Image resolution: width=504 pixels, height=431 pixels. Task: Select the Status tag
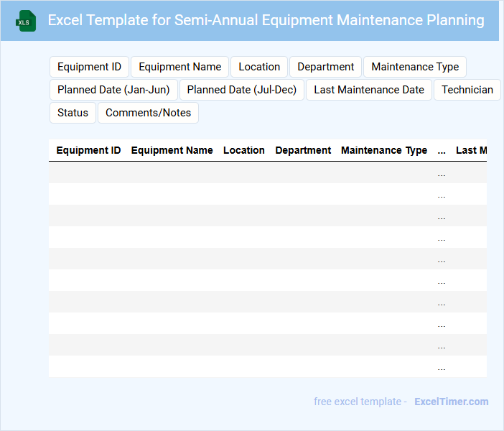(x=73, y=113)
